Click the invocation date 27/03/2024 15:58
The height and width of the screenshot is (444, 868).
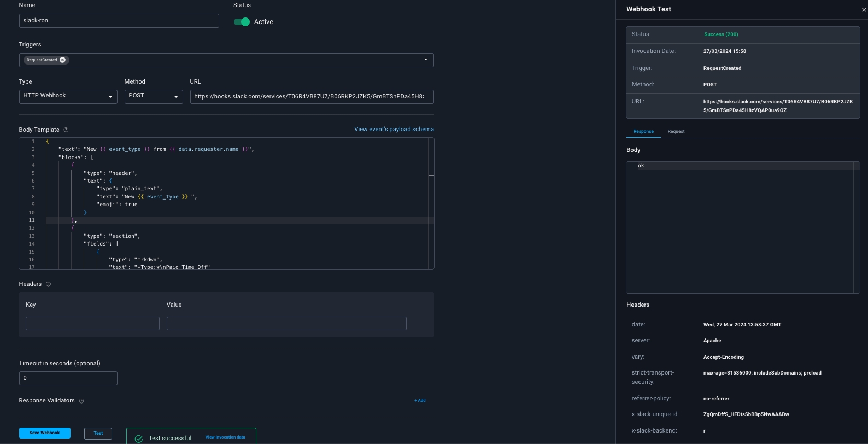(x=725, y=51)
